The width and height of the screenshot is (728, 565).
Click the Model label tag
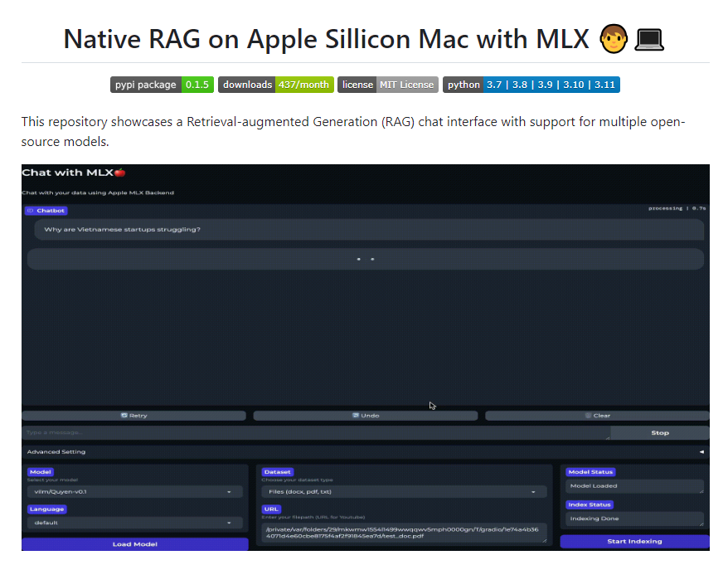(x=41, y=471)
